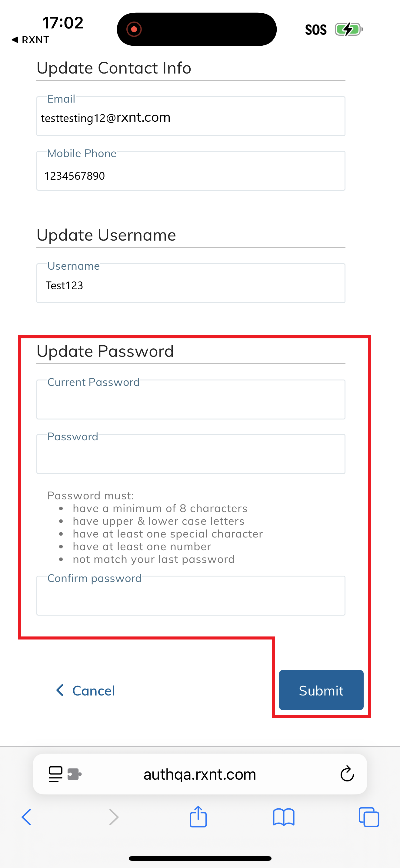Tap the Cancel chevron arrow

pos(60,690)
